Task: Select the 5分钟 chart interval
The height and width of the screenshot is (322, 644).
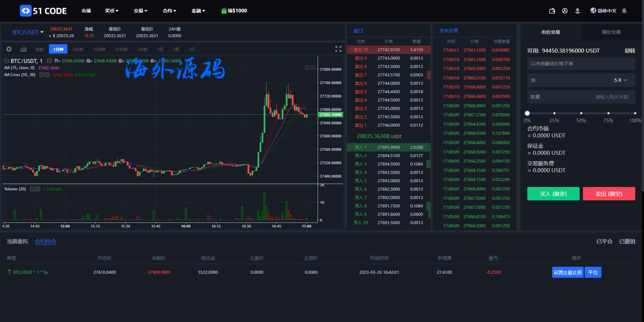Action: click(x=78, y=49)
